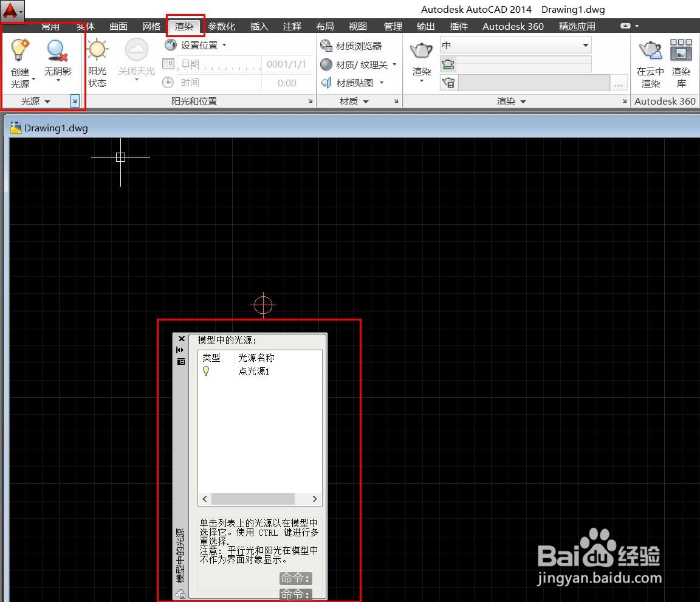This screenshot has height=602, width=700.
Task: Switch to the View (视图) ribbon tab
Action: [357, 26]
